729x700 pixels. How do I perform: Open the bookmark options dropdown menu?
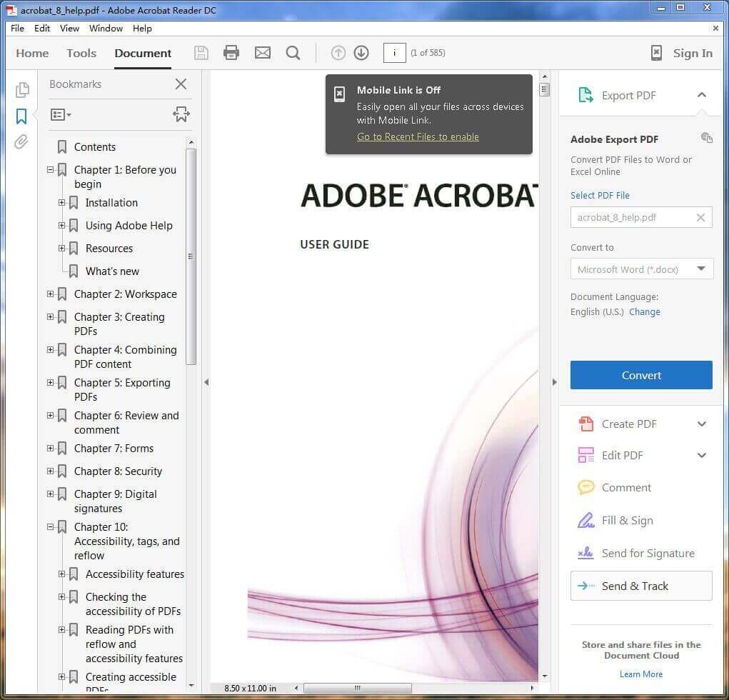click(61, 114)
